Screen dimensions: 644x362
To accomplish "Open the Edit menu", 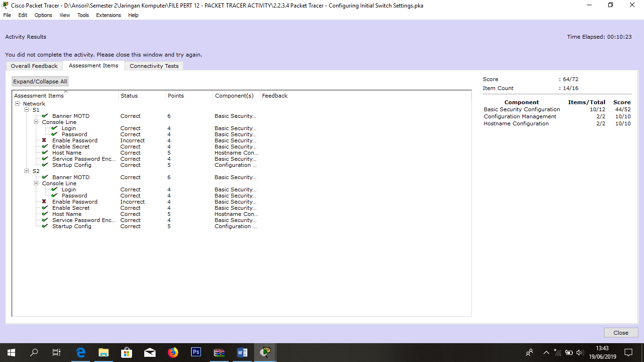I will coord(23,15).
